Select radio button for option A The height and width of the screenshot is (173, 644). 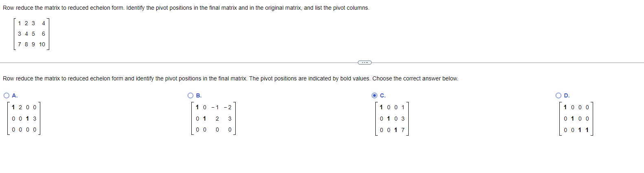coord(7,95)
